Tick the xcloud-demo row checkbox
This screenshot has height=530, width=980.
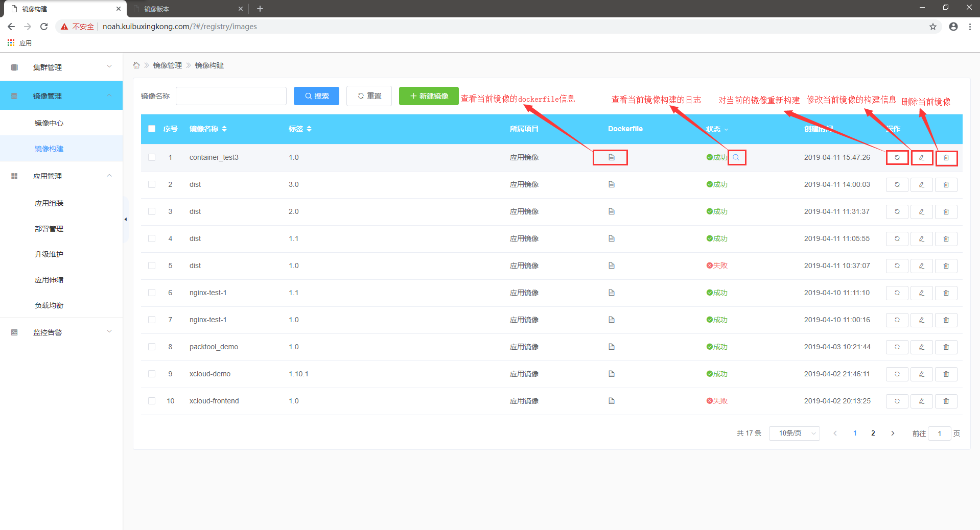(152, 374)
